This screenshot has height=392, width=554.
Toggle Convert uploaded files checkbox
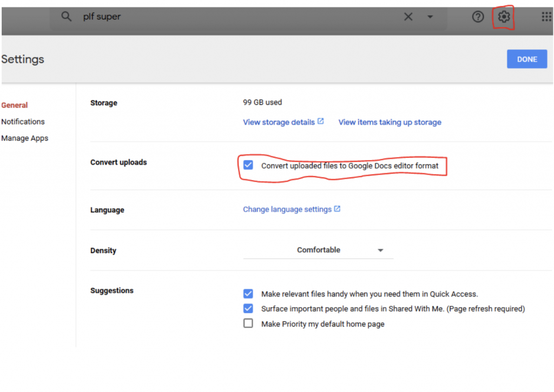tap(248, 165)
